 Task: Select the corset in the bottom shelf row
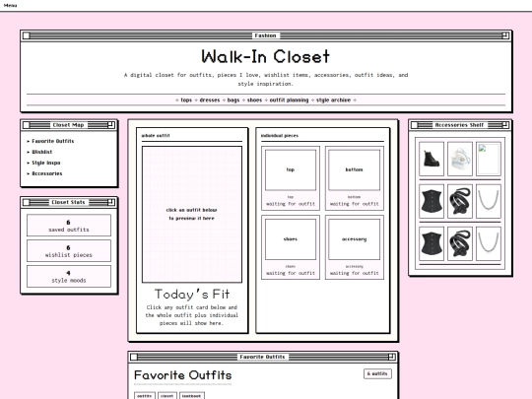coord(432,243)
